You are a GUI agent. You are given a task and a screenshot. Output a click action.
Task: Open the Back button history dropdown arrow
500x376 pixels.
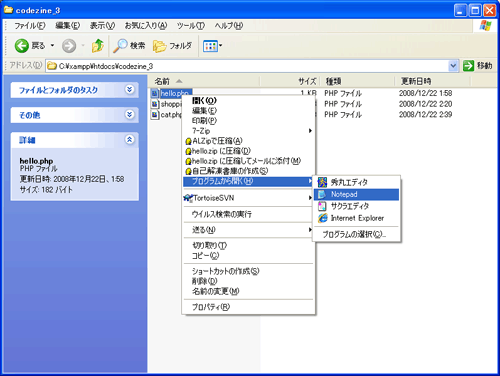52,45
